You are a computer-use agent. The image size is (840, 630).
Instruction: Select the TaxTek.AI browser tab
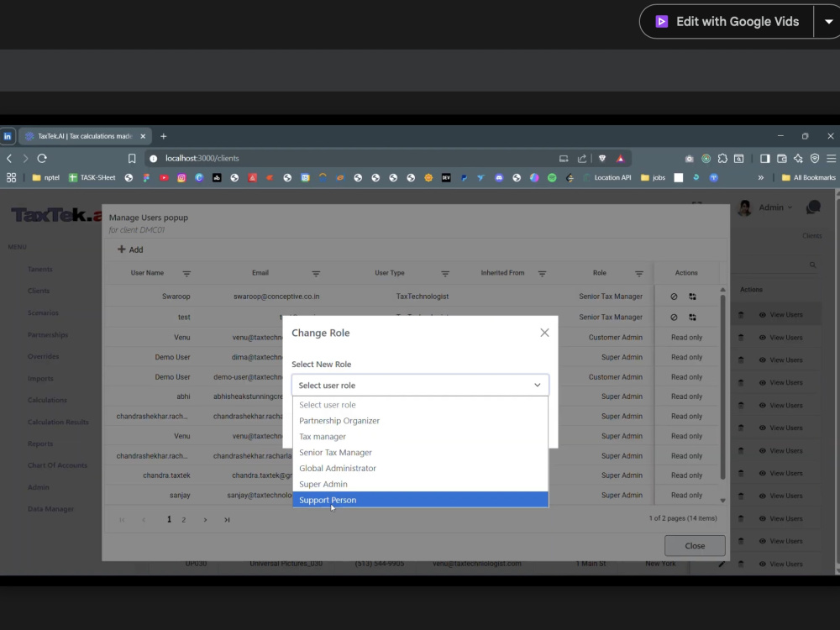click(x=85, y=136)
